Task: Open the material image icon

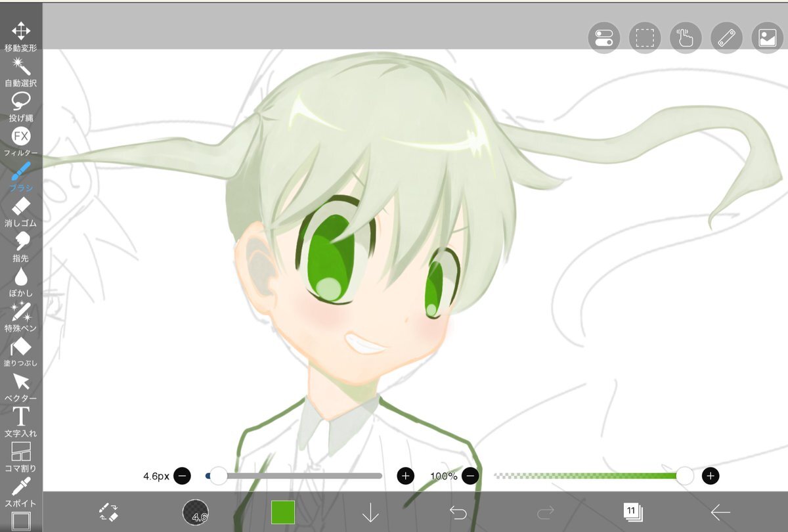Action: coord(768,38)
